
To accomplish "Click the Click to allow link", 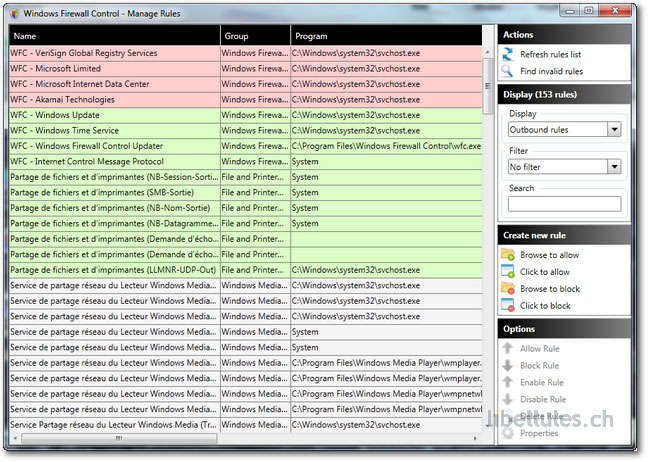I will coord(545,272).
